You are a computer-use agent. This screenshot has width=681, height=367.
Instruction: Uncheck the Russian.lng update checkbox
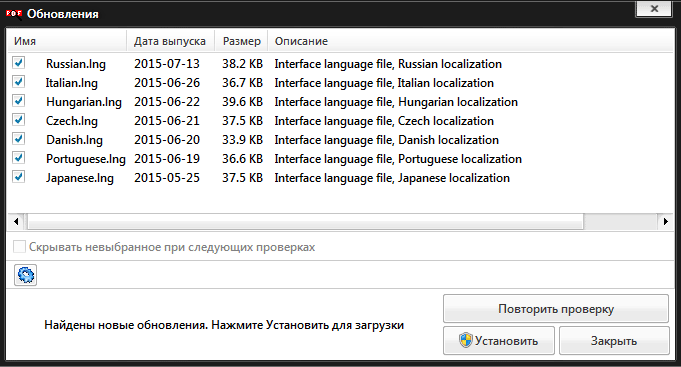[19, 63]
